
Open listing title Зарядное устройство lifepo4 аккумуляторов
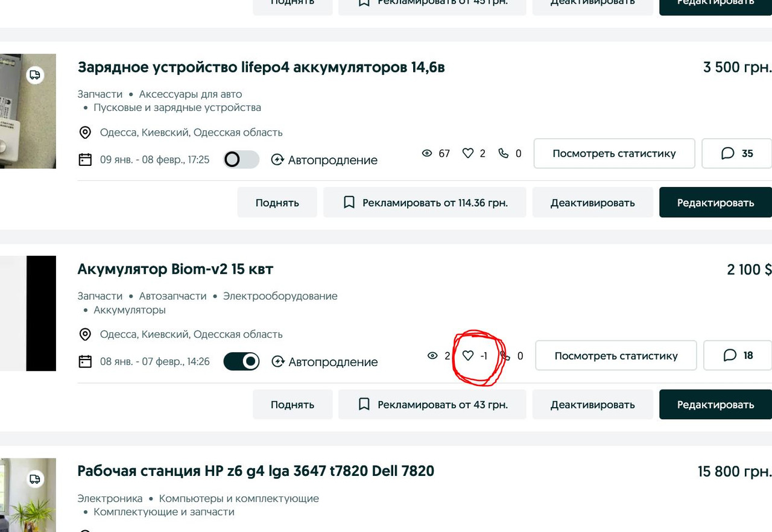pos(261,67)
